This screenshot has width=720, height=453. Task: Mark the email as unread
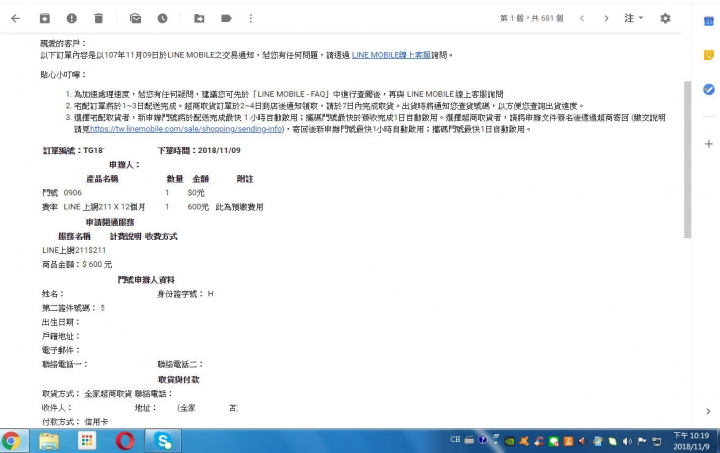click(x=135, y=18)
